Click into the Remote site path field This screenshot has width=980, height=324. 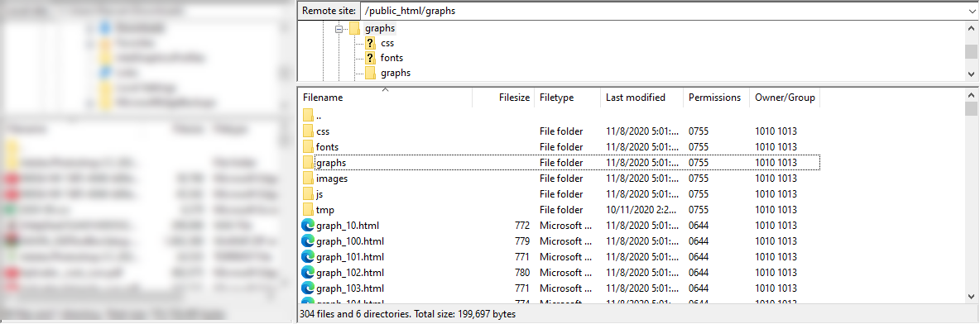tap(662, 12)
